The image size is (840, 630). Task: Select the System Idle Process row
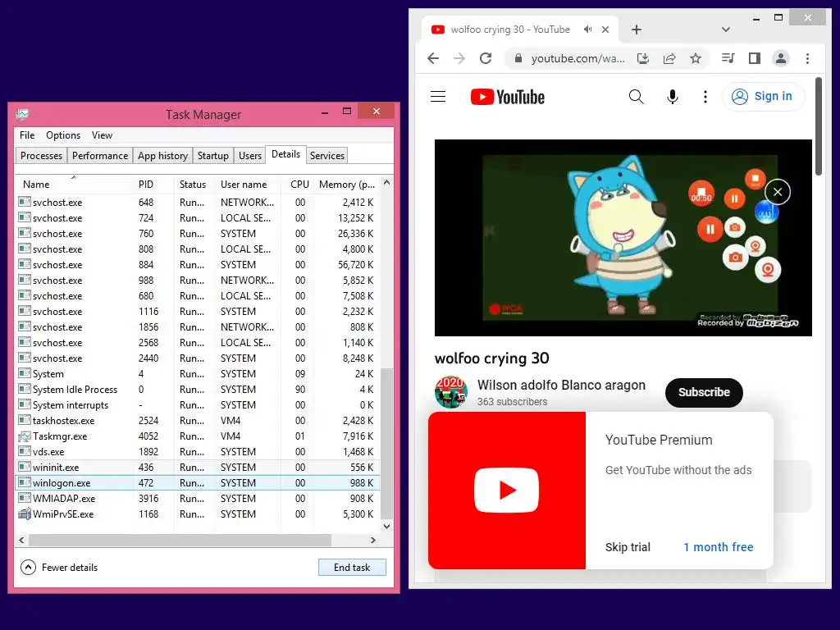(199, 390)
